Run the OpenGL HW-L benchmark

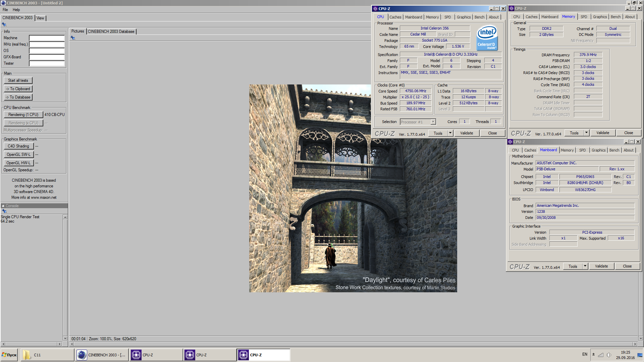pos(18,163)
